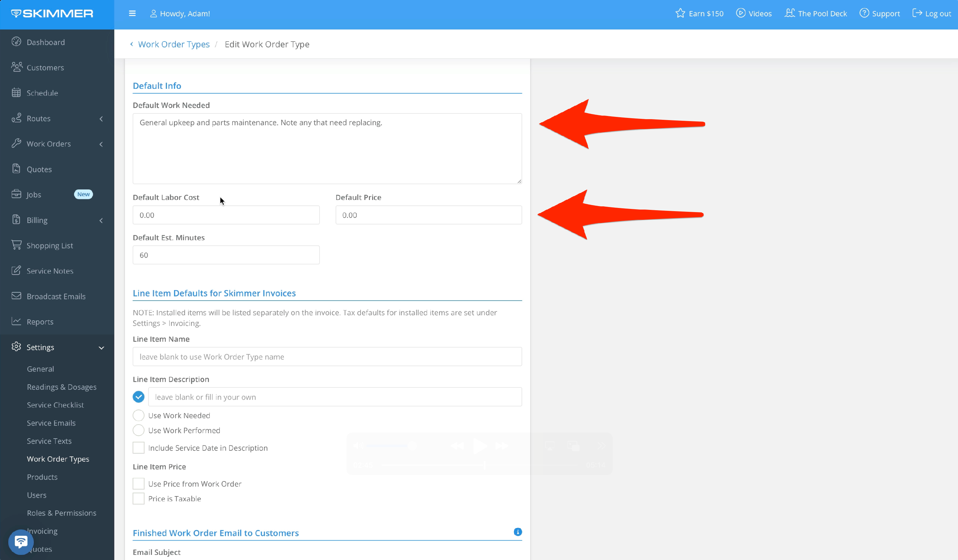The width and height of the screenshot is (958, 560).
Task: Select the Use Work Needed radio button
Action: click(138, 415)
